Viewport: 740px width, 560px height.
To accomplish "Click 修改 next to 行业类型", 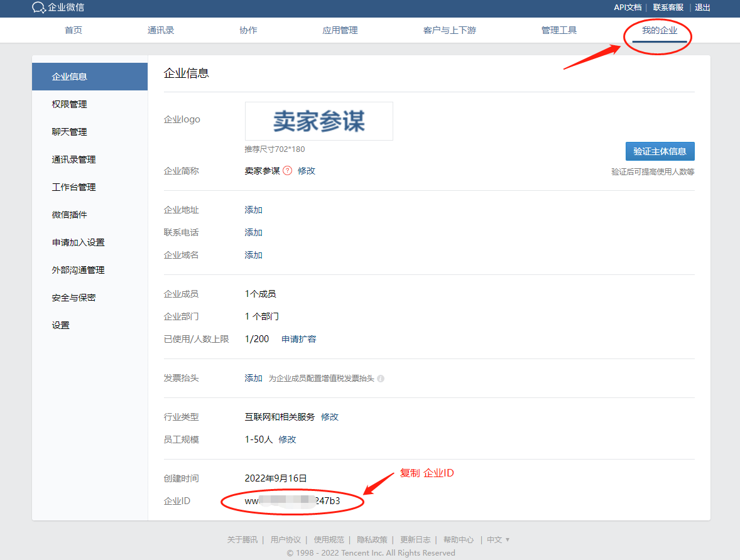I will coord(329,416).
